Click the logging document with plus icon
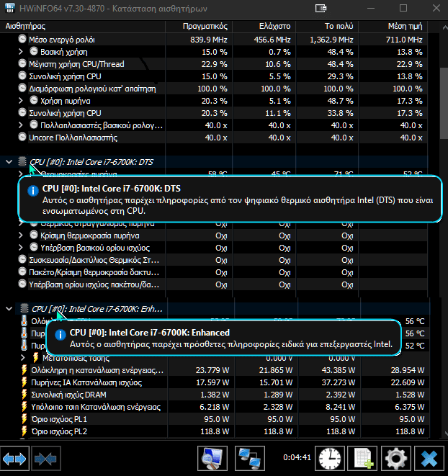 (362, 458)
